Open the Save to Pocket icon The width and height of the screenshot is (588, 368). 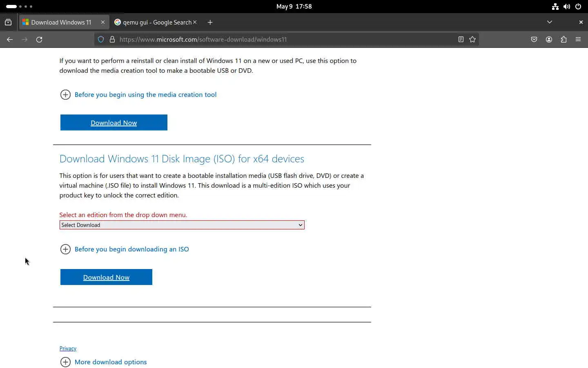pyautogui.click(x=534, y=40)
